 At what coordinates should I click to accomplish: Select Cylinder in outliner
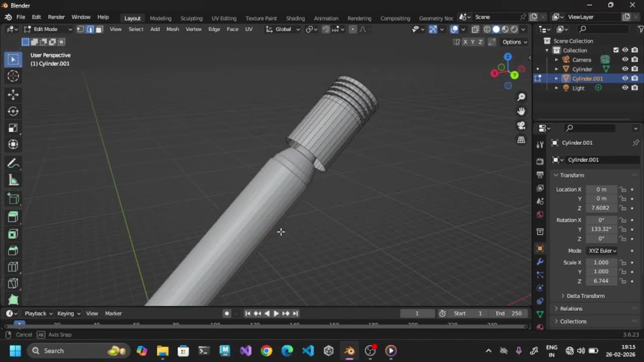pyautogui.click(x=582, y=69)
